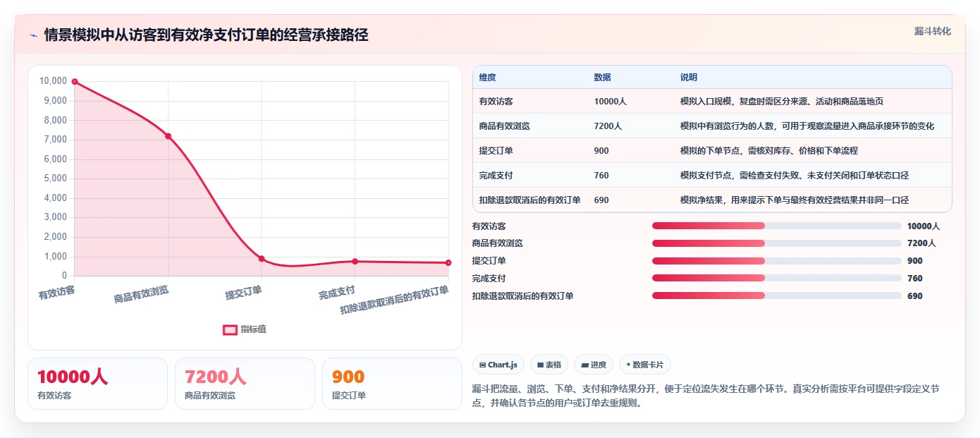Click the 690 value in the table

coord(601,200)
